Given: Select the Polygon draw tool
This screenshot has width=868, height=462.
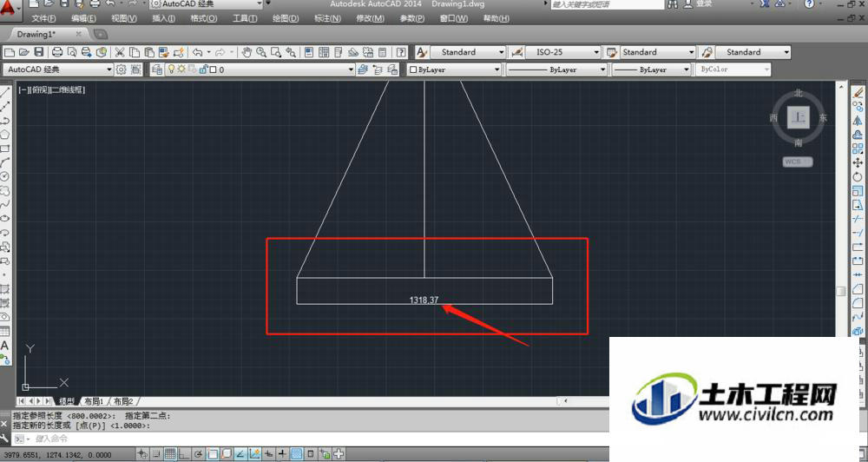Looking at the screenshot, I should pyautogui.click(x=5, y=135).
